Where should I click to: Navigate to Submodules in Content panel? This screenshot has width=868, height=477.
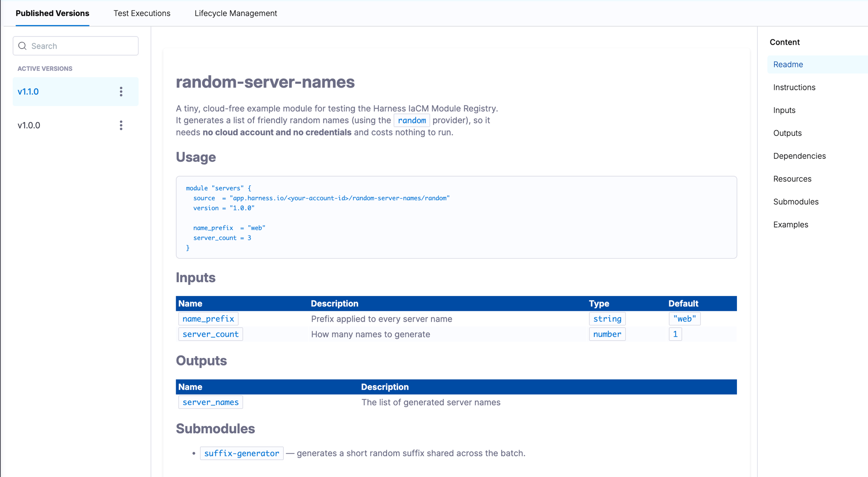(x=796, y=202)
